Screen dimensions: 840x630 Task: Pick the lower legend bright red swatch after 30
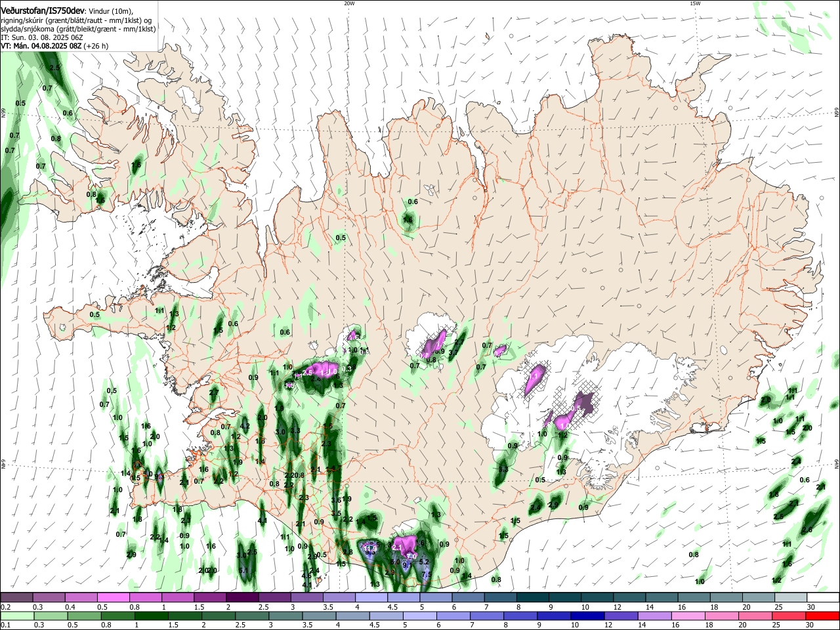click(x=823, y=616)
